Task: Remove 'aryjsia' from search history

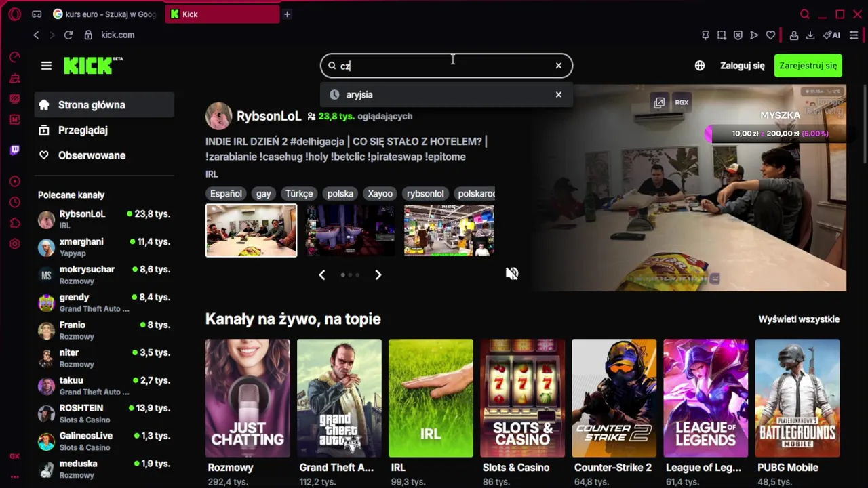Action: point(559,95)
